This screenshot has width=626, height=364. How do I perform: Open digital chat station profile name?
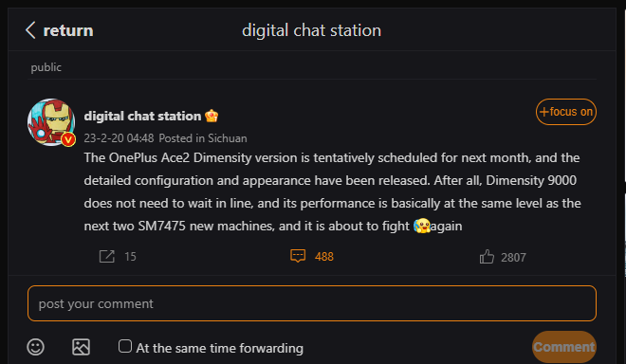point(142,117)
